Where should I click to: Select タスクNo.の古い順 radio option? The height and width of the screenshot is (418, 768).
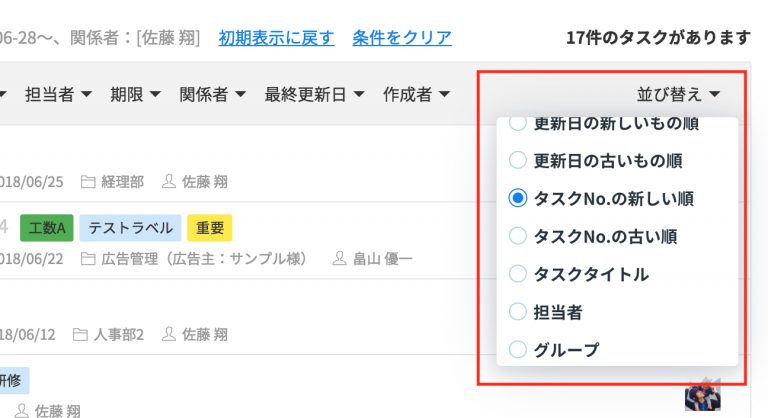[518, 236]
